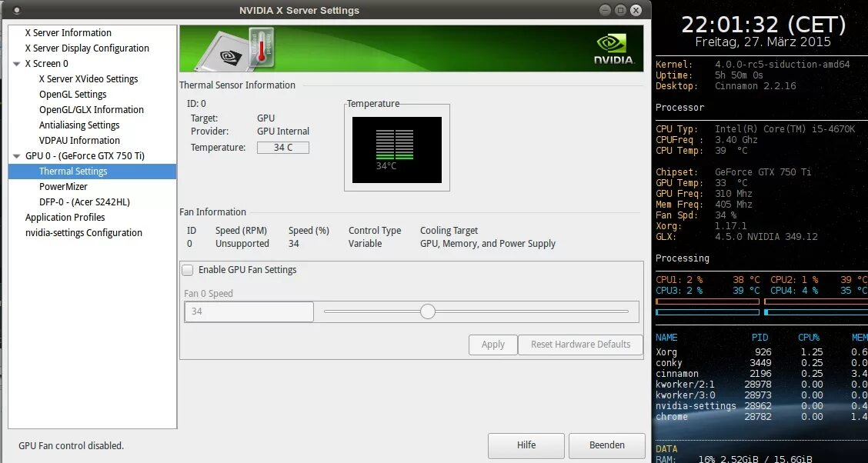This screenshot has height=463, width=868.
Task: Collapse the X Screen 0 tree node
Action: (17, 64)
